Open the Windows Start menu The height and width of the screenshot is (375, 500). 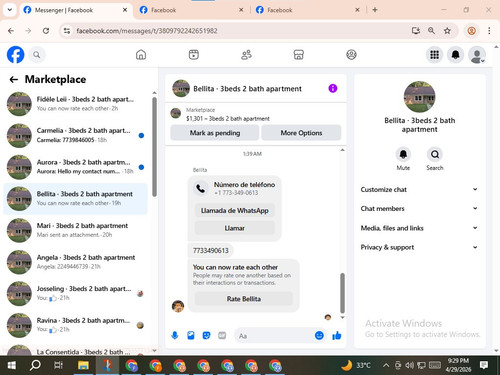(x=12, y=366)
